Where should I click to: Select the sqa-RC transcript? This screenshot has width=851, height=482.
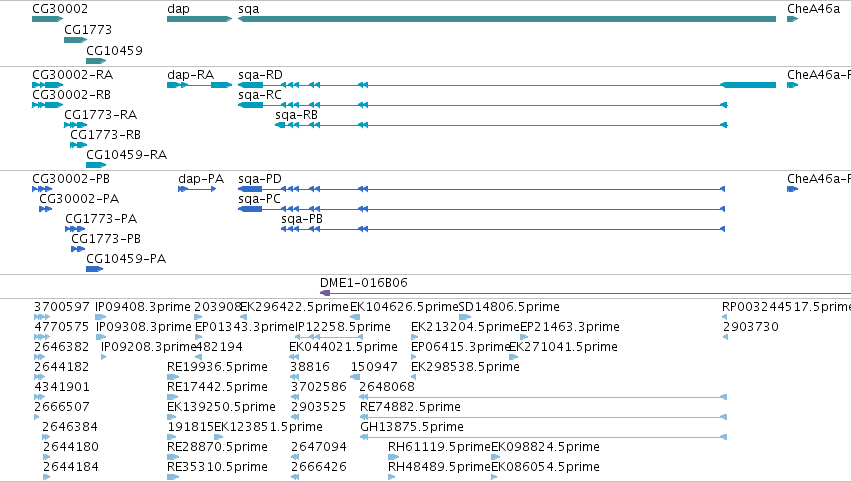tap(482, 105)
